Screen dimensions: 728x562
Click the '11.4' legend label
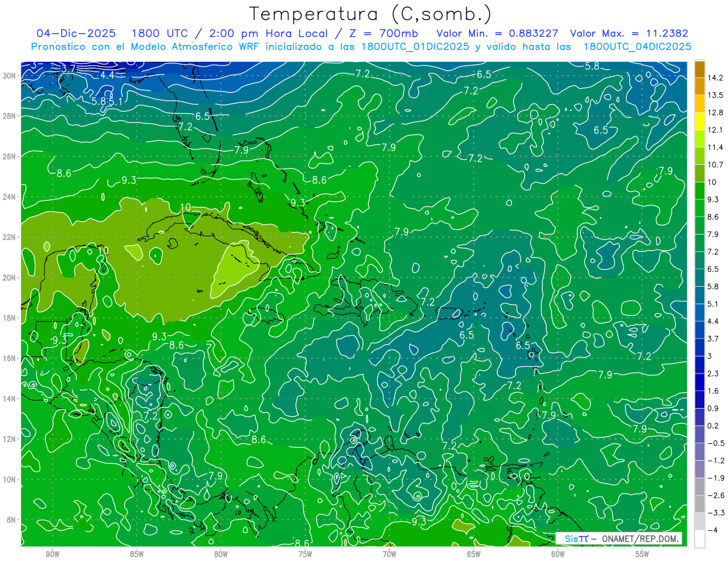coord(715,147)
